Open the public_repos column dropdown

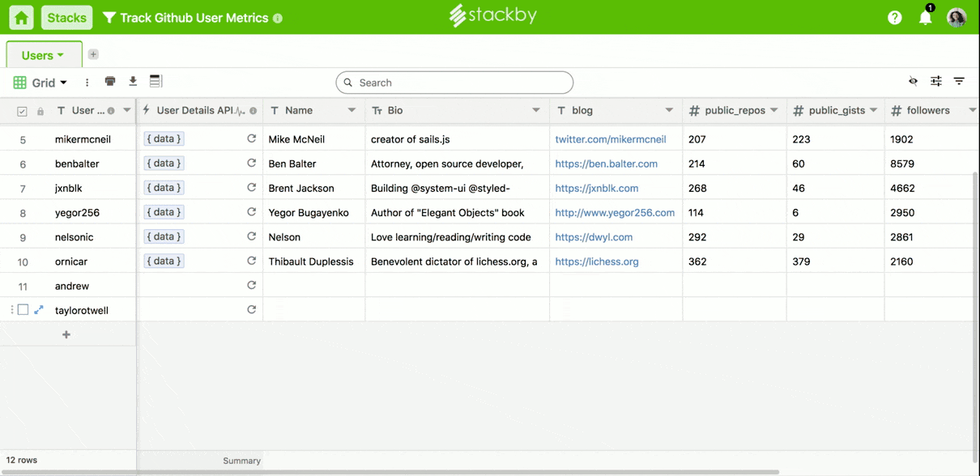click(x=773, y=111)
